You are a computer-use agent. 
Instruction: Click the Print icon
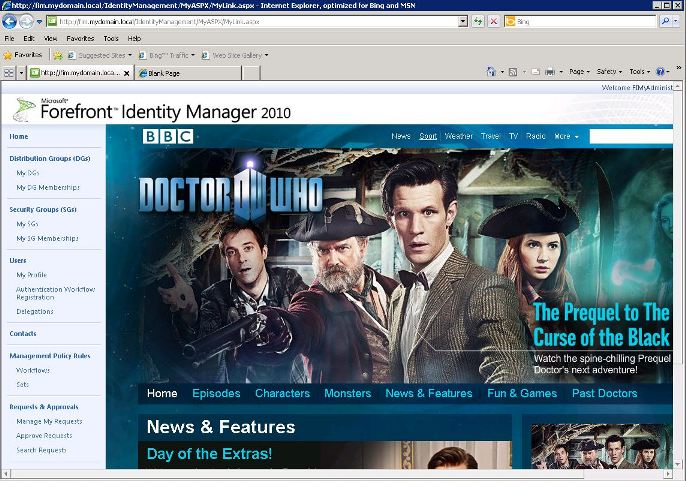550,72
